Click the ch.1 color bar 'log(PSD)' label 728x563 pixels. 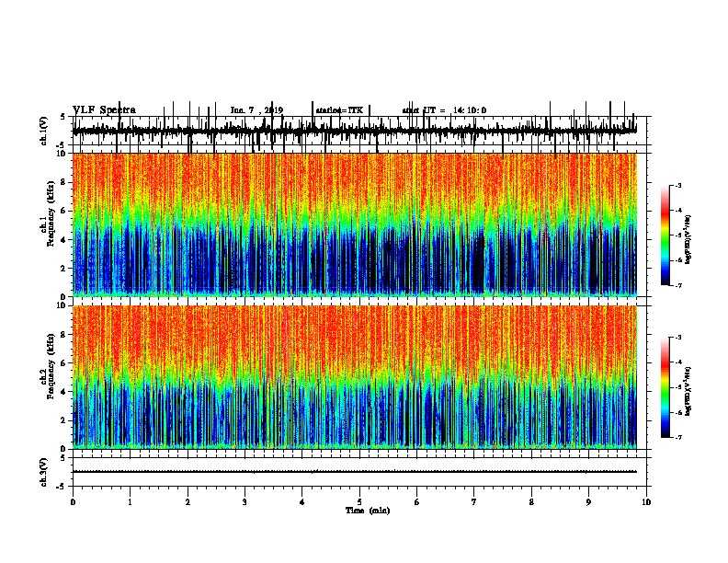tap(688, 240)
